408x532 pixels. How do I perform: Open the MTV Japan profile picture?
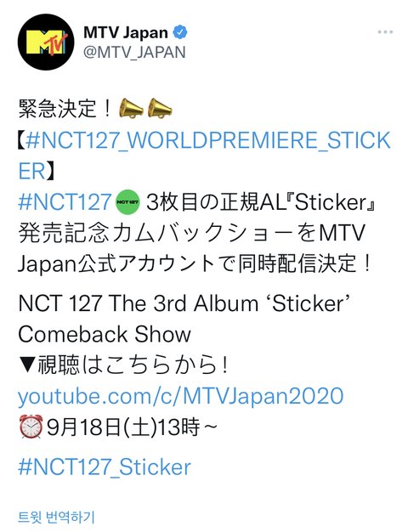pyautogui.click(x=46, y=42)
